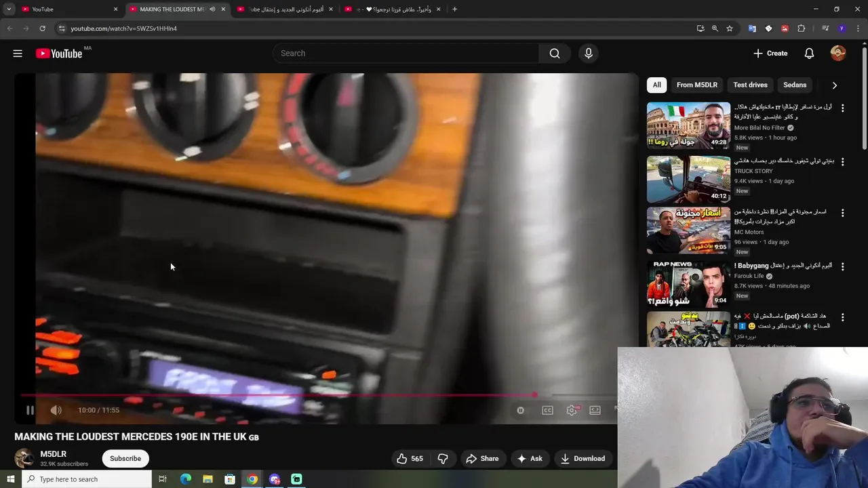Share the video
The width and height of the screenshot is (868, 488).
click(x=482, y=459)
